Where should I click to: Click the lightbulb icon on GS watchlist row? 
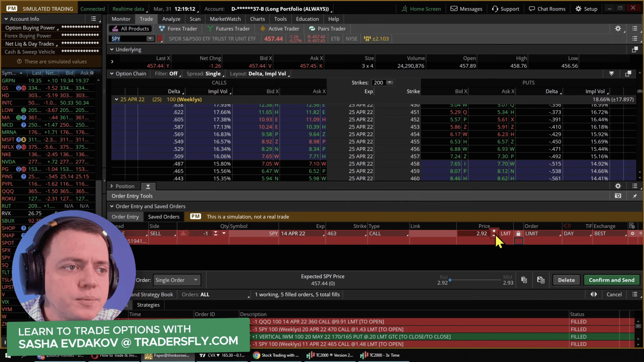click(18, 88)
